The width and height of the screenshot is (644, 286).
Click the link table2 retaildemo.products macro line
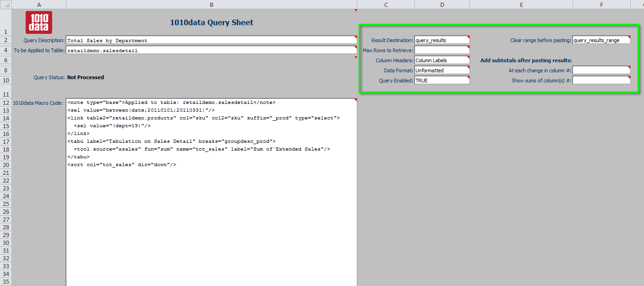pyautogui.click(x=203, y=118)
